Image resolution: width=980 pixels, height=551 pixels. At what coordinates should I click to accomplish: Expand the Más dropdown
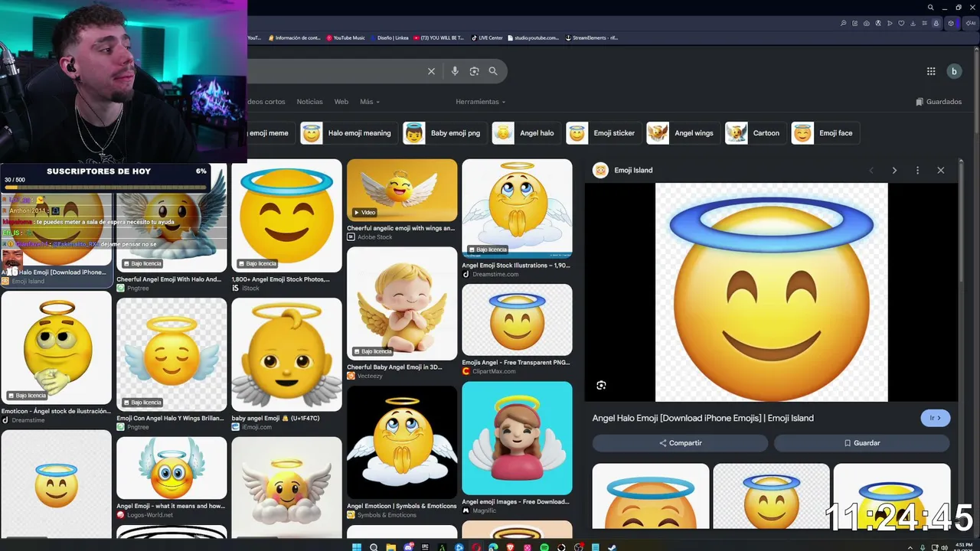(369, 102)
